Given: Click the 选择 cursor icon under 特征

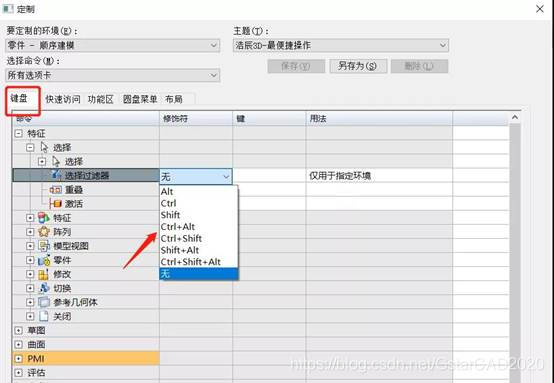Looking at the screenshot, I should (x=44, y=147).
